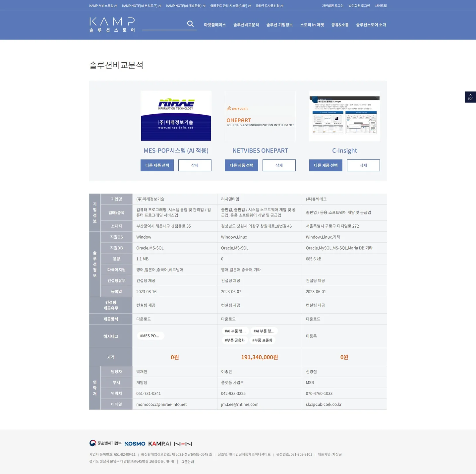Open the 요금안내 footer link
This screenshot has width=476, height=474.
188,461
